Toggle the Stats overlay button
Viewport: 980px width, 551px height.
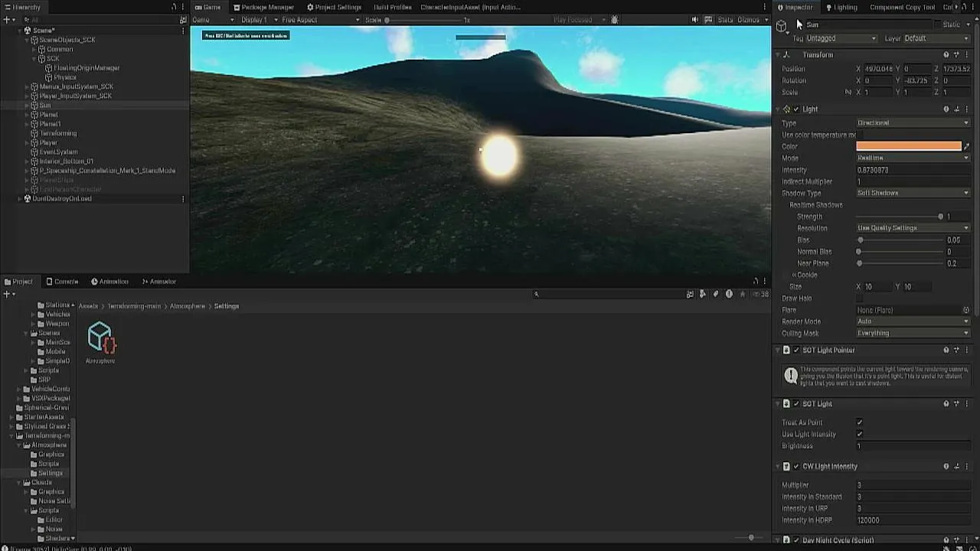click(x=725, y=20)
